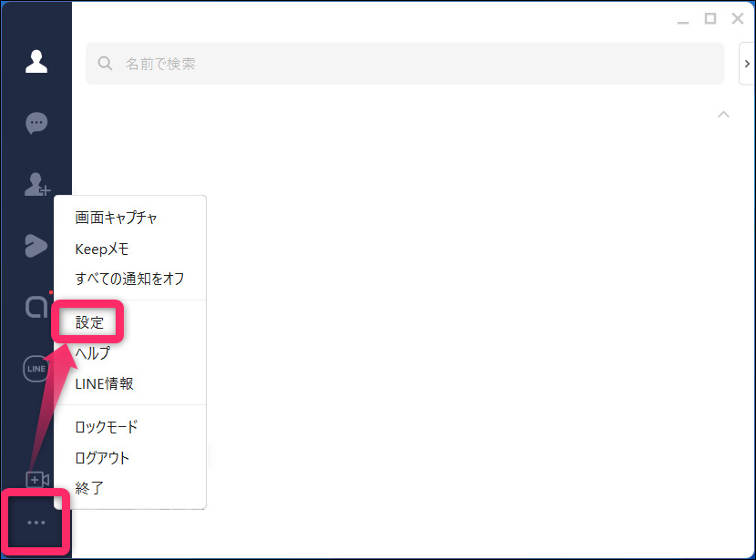
Task: Close the LINE window
Action: coord(738,19)
